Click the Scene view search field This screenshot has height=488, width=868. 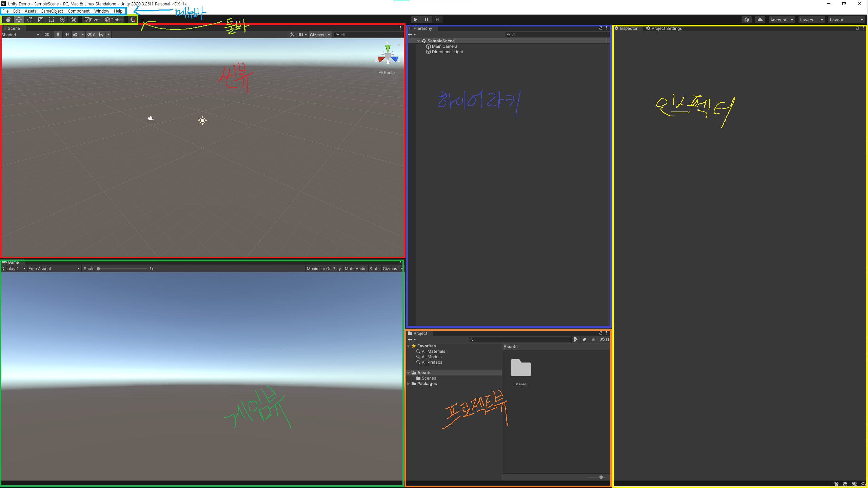[x=368, y=35]
